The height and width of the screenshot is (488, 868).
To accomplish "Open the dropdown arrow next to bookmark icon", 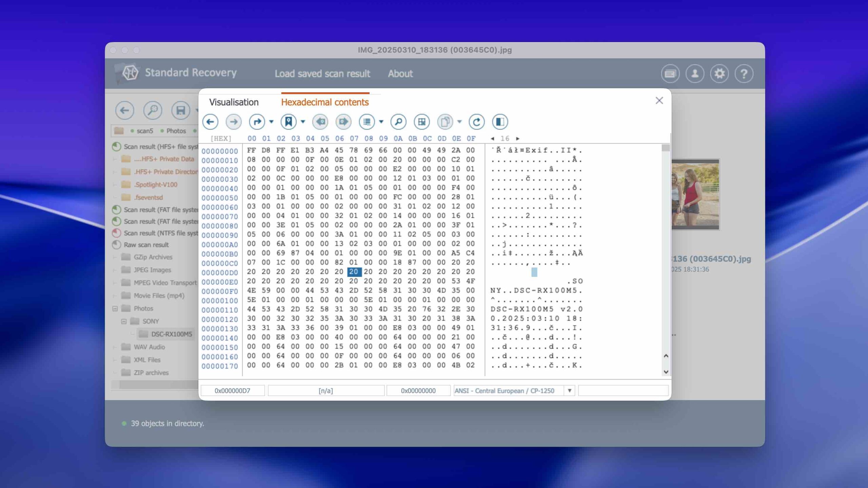I will point(303,122).
